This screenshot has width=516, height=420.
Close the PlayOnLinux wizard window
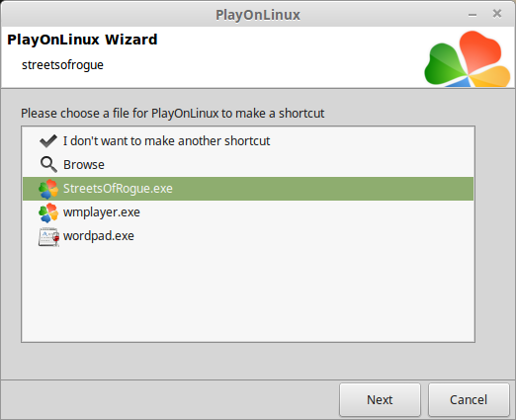coord(497,14)
